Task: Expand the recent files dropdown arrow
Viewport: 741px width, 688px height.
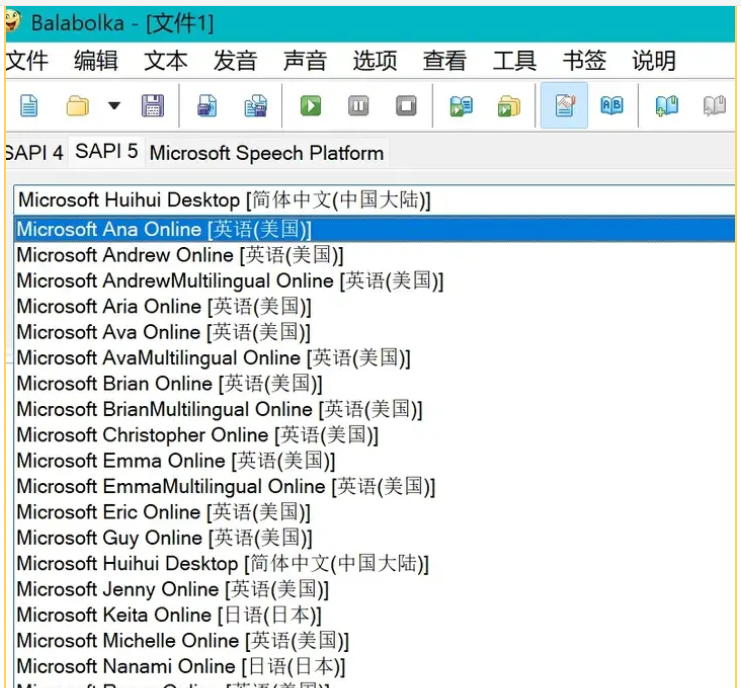Action: [114, 105]
